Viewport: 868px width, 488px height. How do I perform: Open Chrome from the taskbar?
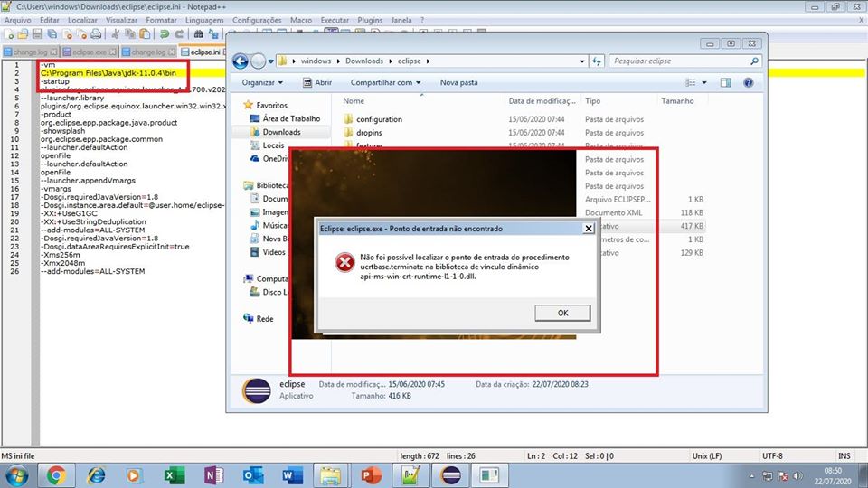pyautogui.click(x=56, y=475)
